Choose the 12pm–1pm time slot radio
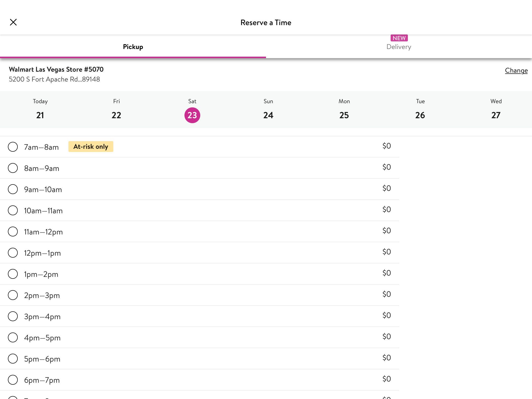The height and width of the screenshot is (399, 532). 13,253
